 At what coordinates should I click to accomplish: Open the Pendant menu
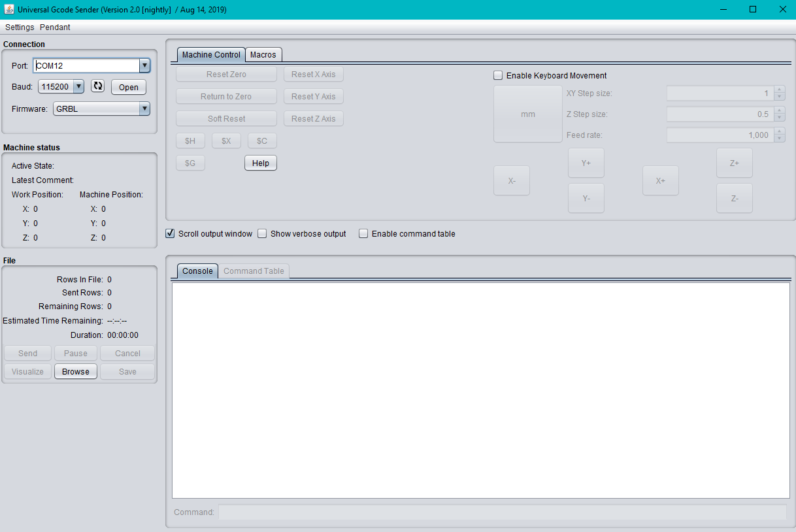55,27
